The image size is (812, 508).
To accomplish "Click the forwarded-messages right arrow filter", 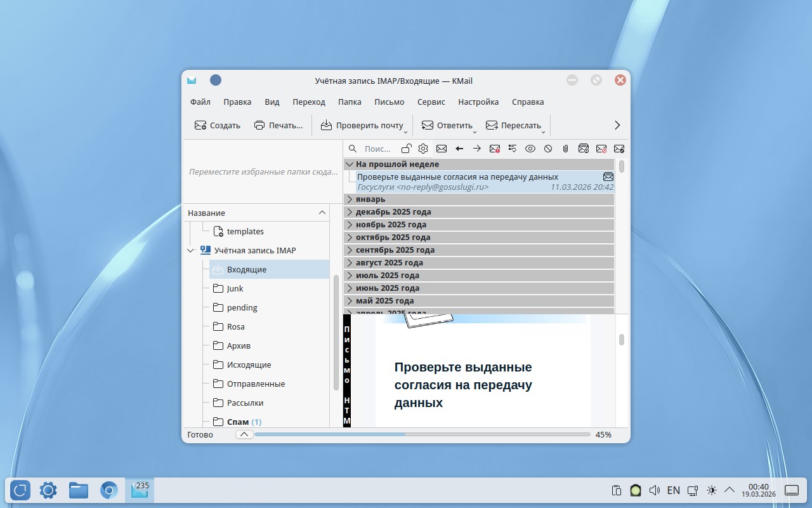I will tap(477, 149).
